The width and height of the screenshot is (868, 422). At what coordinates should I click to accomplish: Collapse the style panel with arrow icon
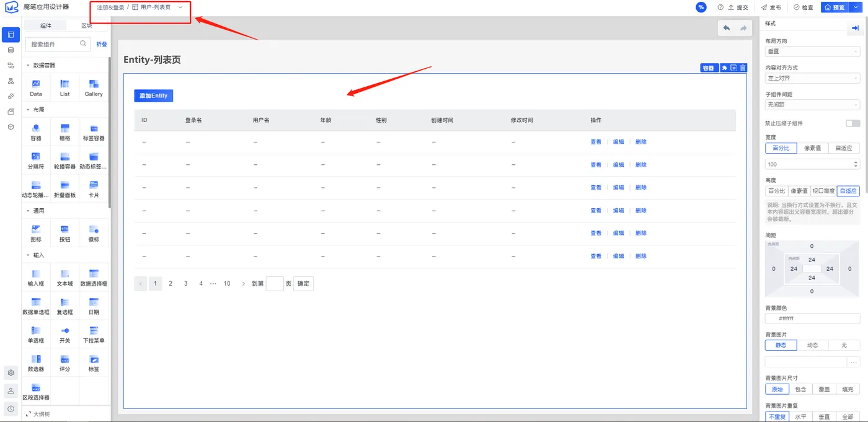tap(856, 29)
